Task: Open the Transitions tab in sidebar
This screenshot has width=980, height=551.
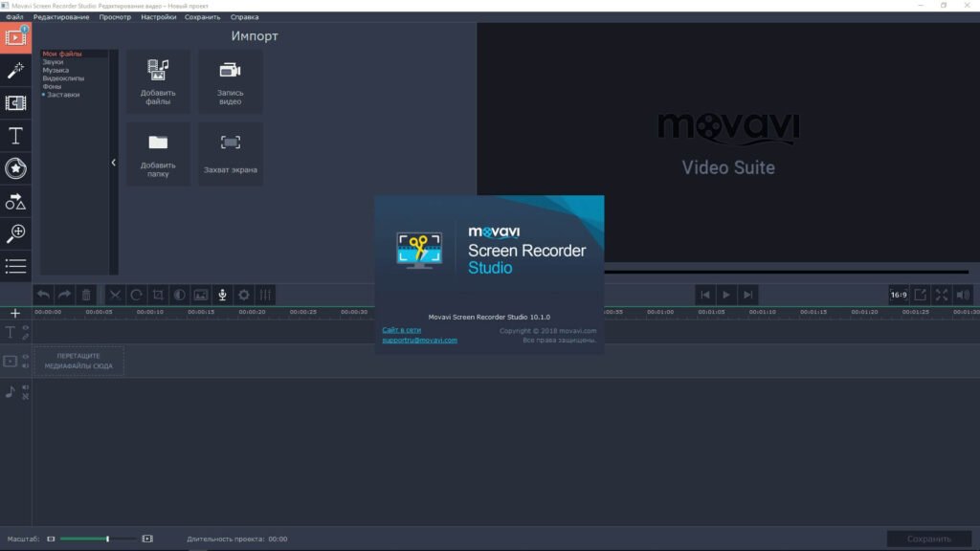Action: pos(15,102)
